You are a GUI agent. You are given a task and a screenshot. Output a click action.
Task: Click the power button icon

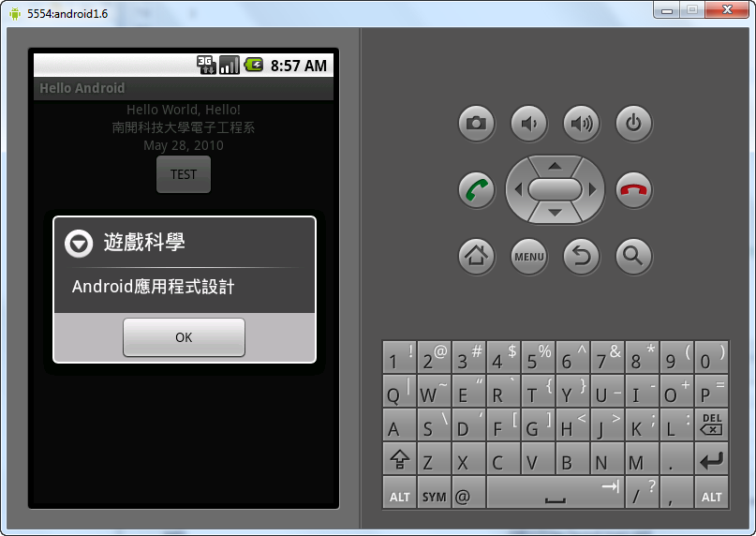(634, 124)
